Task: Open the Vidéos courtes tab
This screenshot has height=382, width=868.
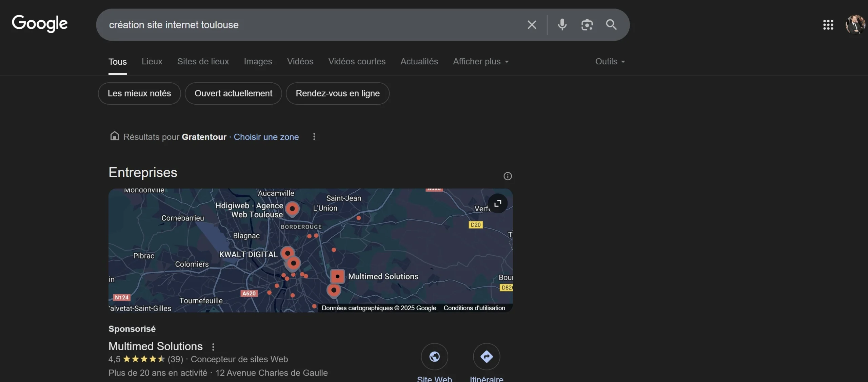Action: click(x=357, y=62)
